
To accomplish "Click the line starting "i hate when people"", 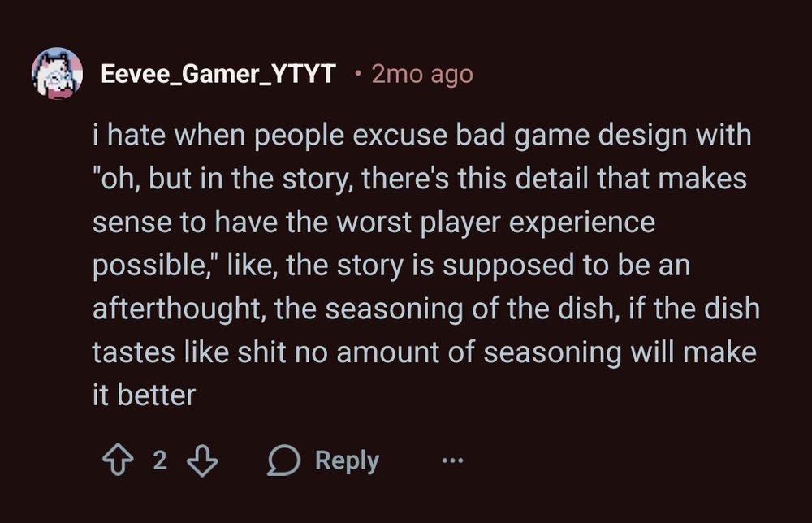I will pyautogui.click(x=422, y=135).
